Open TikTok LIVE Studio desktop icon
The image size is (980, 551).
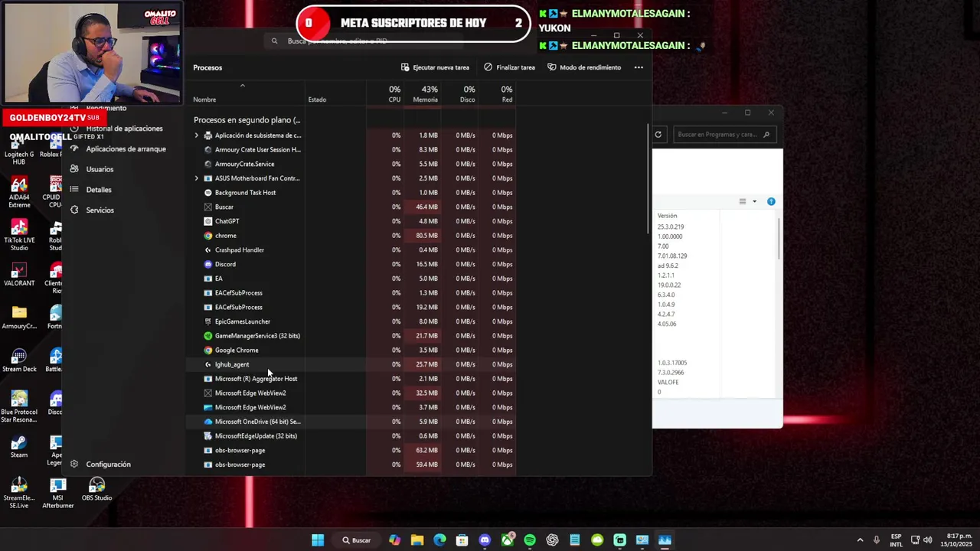19,235
